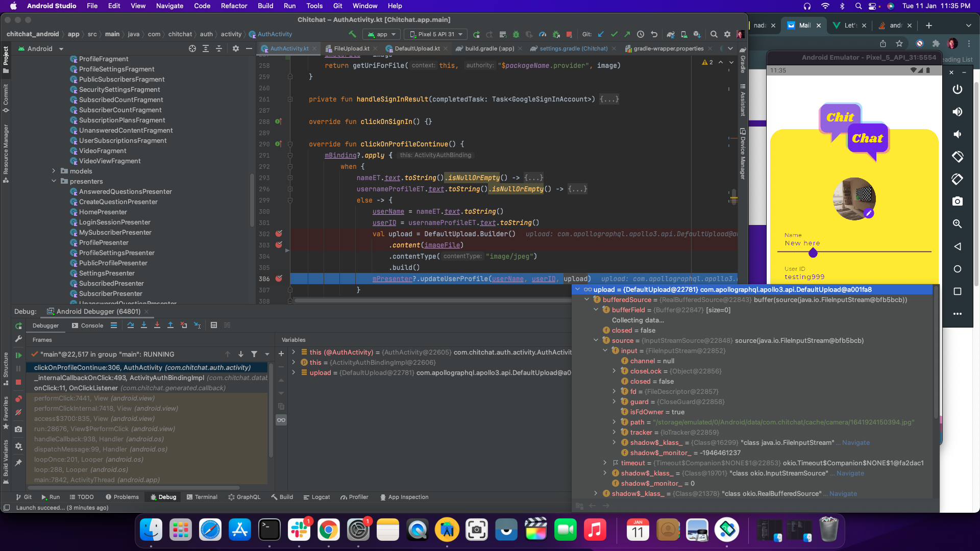This screenshot has width=980, height=551.
Task: Mute breakpoints in the debugger toolbar
Action: [x=19, y=412]
